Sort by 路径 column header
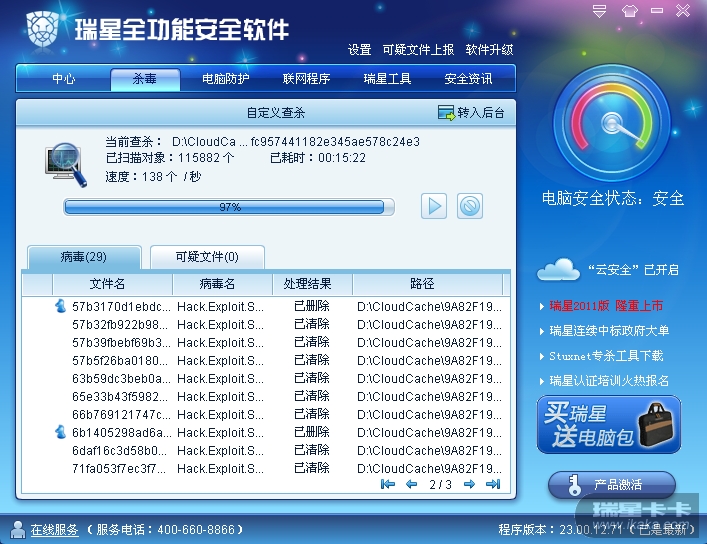The image size is (707, 544). 427,284
